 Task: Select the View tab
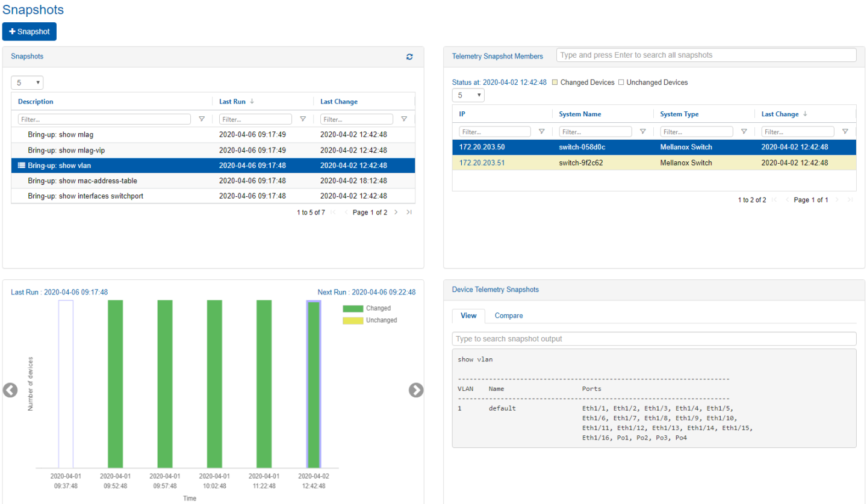(468, 316)
